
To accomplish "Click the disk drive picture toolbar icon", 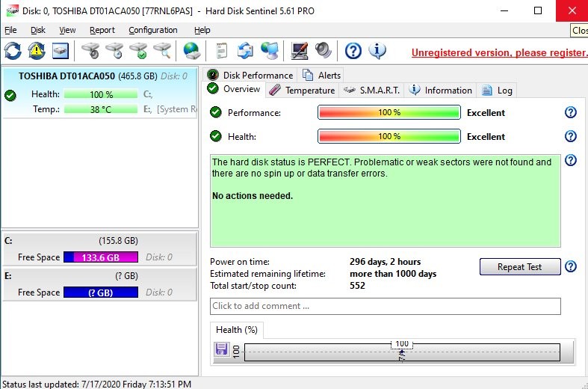I will coord(60,51).
